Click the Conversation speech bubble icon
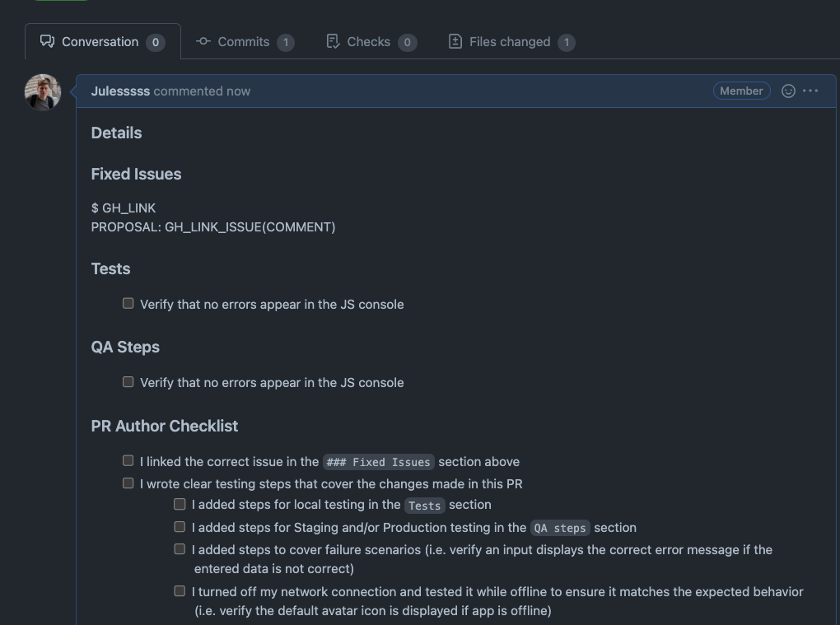840x625 pixels. pyautogui.click(x=47, y=41)
